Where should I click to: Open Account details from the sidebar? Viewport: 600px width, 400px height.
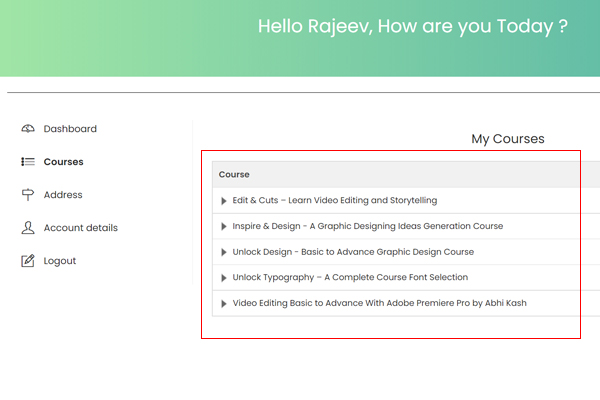pyautogui.click(x=80, y=228)
